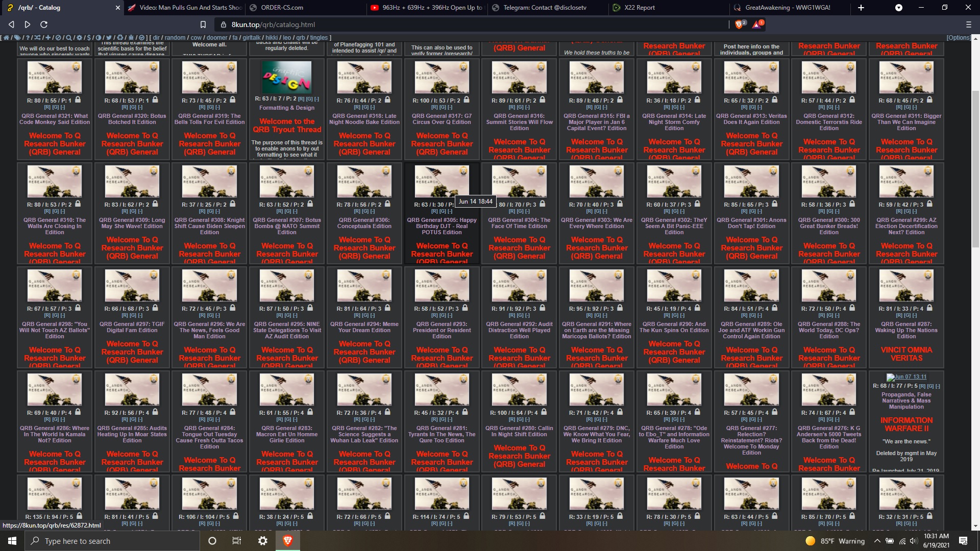
Task: Open the ban list circle-slash icon
Action: click(x=58, y=38)
